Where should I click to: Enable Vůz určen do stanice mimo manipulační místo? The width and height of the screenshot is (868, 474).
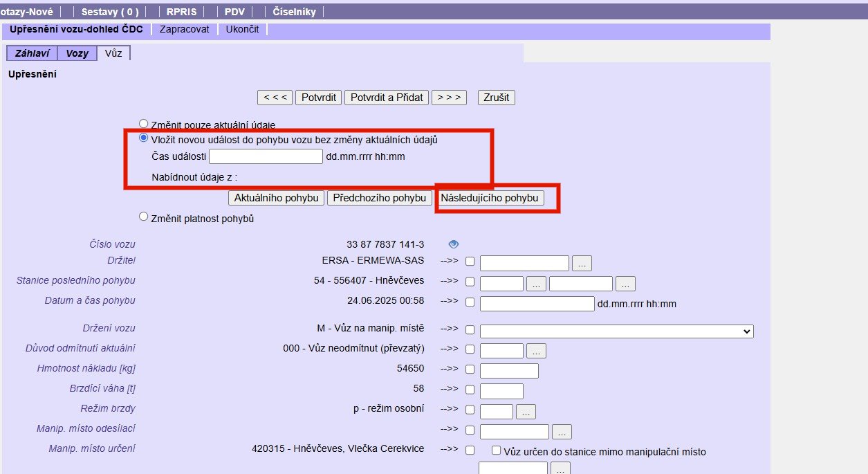coord(496,451)
